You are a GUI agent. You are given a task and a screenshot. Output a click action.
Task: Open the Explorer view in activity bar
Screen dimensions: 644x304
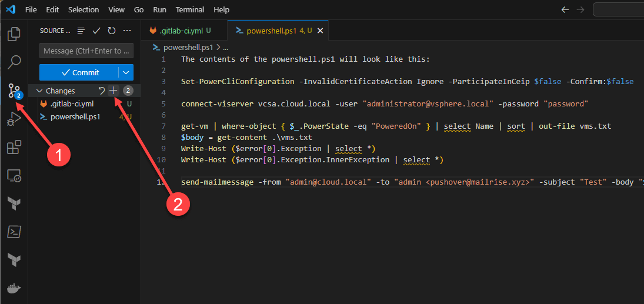14,34
